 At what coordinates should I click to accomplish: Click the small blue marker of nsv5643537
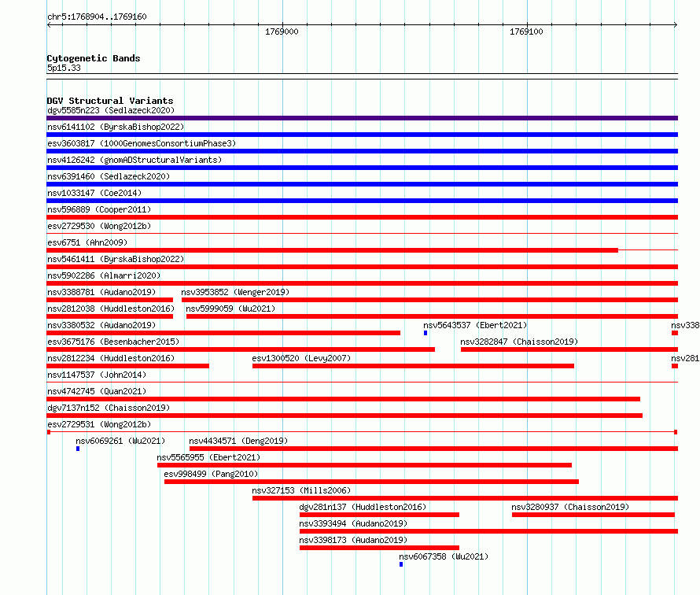click(426, 333)
